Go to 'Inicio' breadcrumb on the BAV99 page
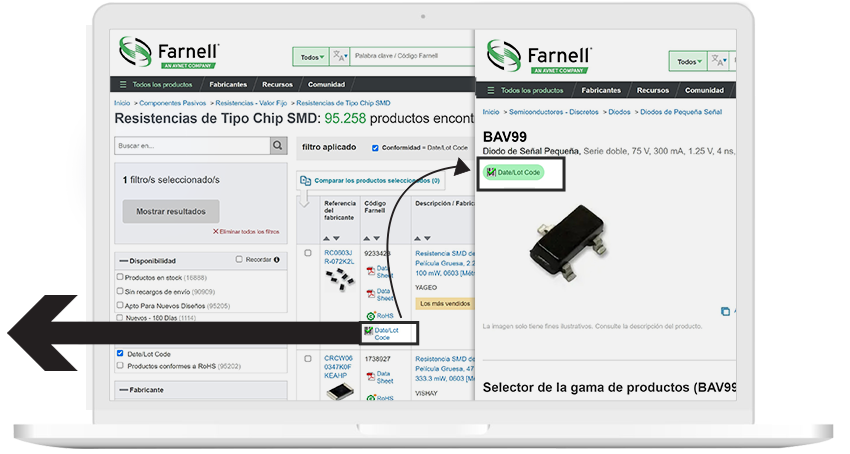Viewport: 850px width, 454px height. (491, 112)
